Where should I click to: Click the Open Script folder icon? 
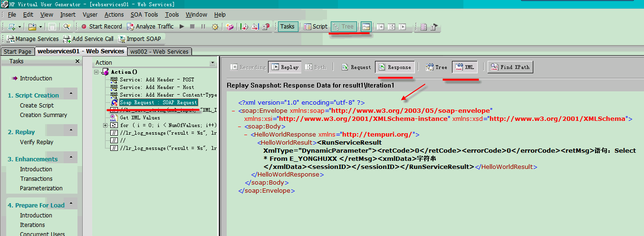[x=32, y=27]
